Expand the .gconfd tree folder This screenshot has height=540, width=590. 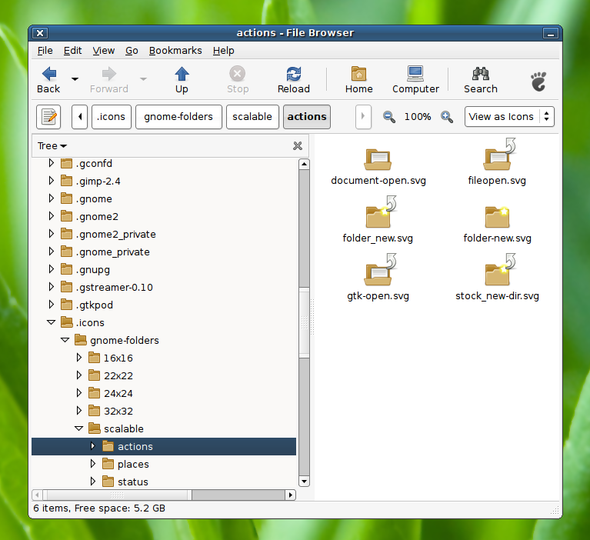[51, 163]
